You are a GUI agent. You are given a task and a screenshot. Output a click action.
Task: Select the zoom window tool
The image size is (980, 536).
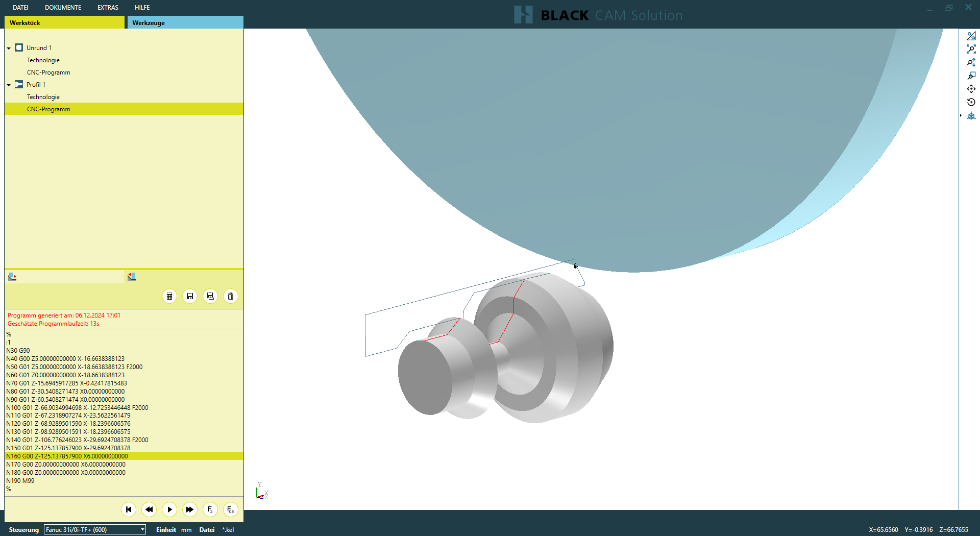(971, 76)
